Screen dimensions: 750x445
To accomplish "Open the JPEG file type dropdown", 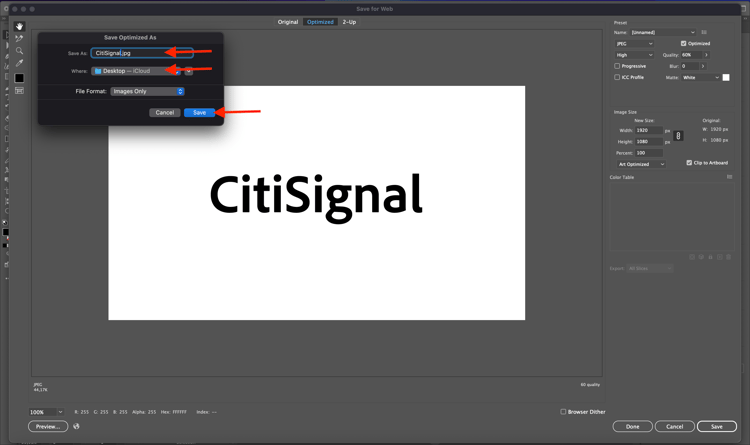I will click(x=634, y=44).
